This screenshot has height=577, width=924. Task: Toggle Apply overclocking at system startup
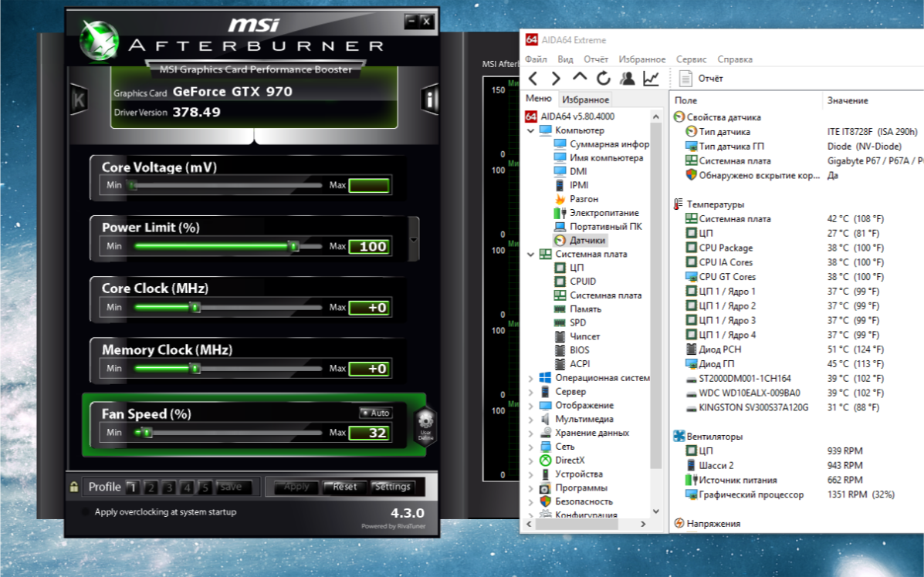86,511
